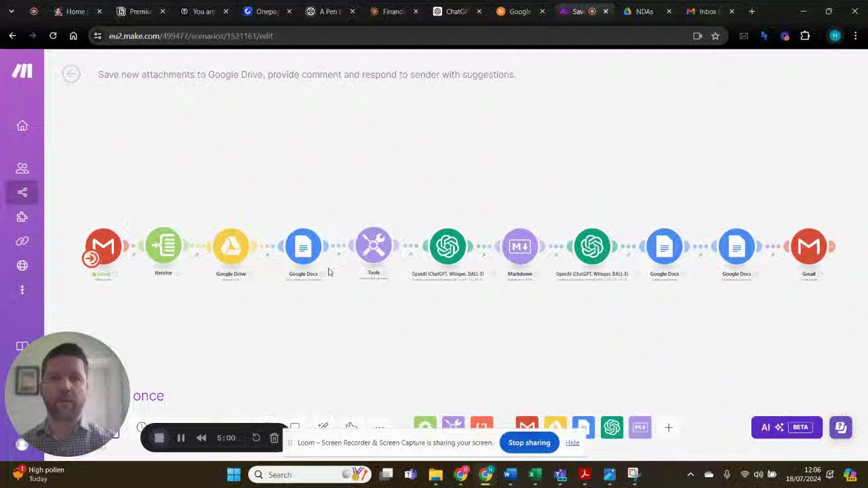Image resolution: width=868 pixels, height=488 pixels.
Task: Select the Markdown module
Action: click(520, 246)
